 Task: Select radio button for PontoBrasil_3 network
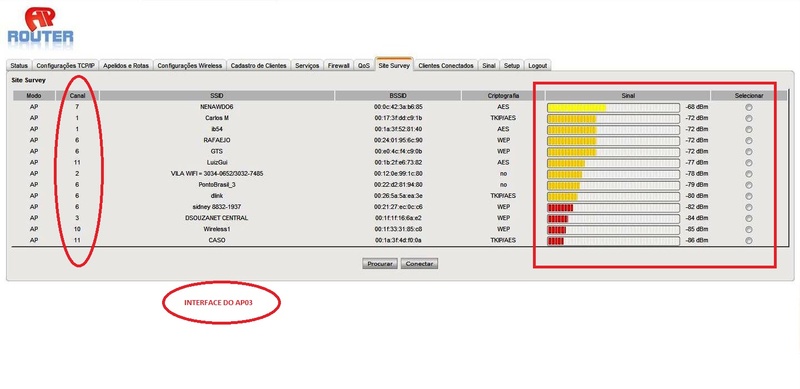coord(748,185)
